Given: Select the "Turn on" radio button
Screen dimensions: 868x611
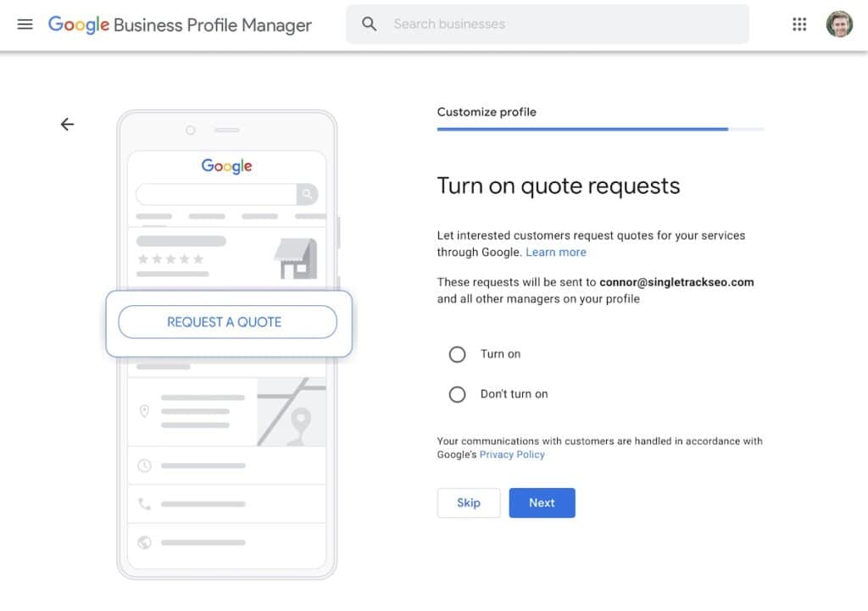Looking at the screenshot, I should coord(458,354).
